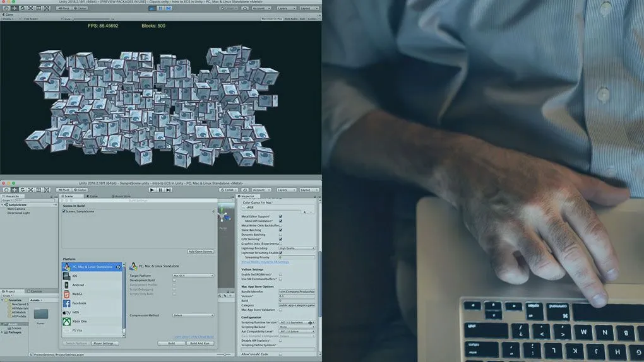
Task: Click Pause button in lower Unity toolbar
Action: [x=160, y=190]
